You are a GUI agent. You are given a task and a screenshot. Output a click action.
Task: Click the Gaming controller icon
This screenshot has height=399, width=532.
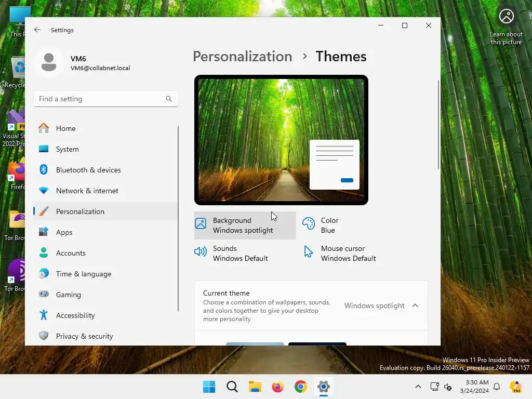[44, 294]
